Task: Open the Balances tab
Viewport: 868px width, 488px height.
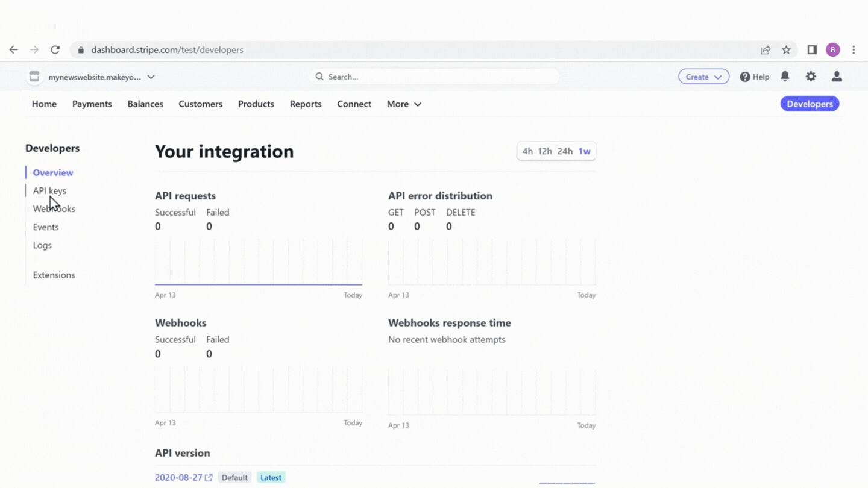Action: 145,104
